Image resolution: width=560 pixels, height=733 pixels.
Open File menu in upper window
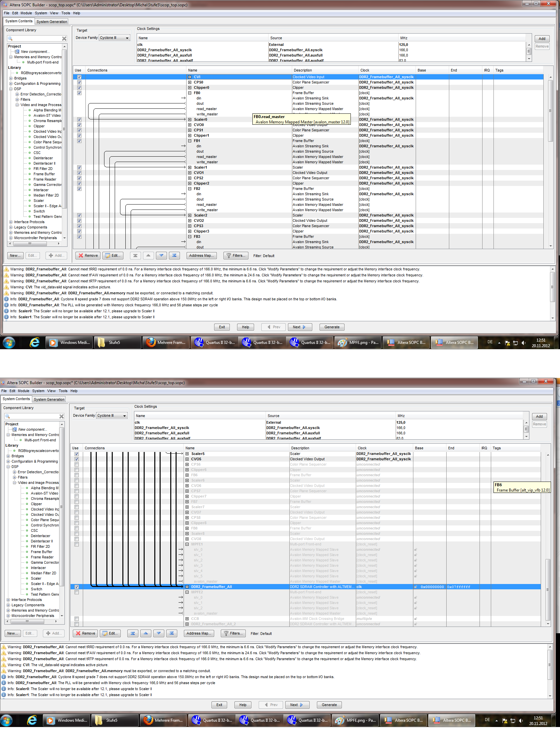[x=7, y=13]
